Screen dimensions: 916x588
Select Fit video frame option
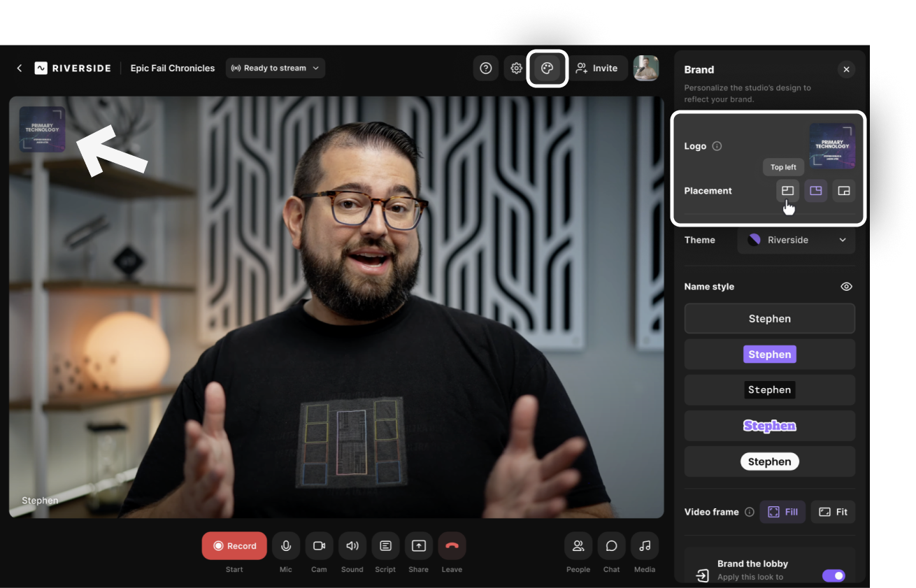[x=833, y=512]
